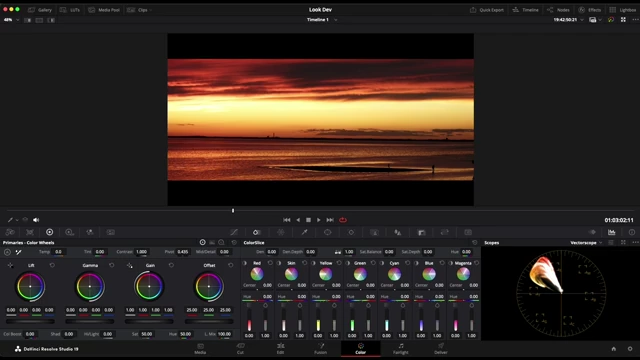Viewport: 640px width, 360px height.
Task: Reset the Lift color wheel
Action: [52, 265]
